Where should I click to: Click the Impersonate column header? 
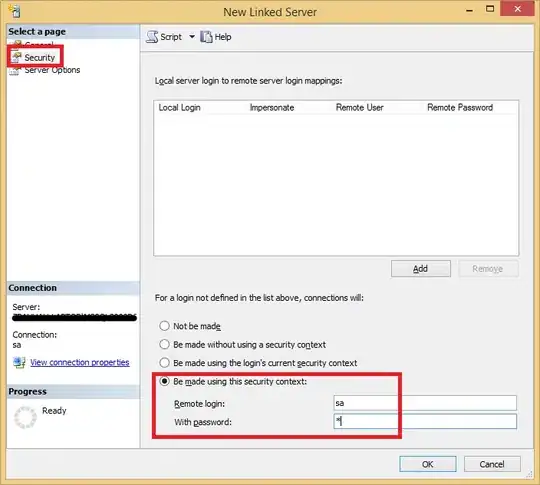272,107
